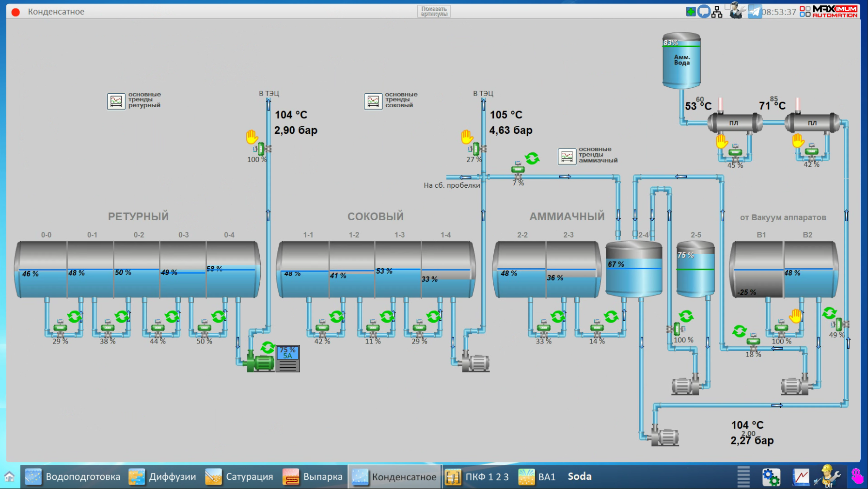Toggle auto-mode green arrows above the 7 % valve
The width and height of the screenshot is (868, 489).
[532, 158]
